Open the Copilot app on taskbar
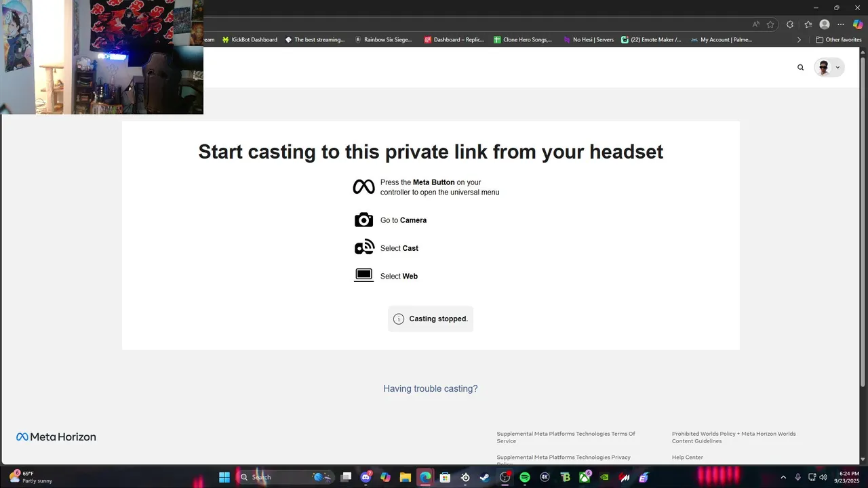This screenshot has height=488, width=868. click(x=386, y=477)
